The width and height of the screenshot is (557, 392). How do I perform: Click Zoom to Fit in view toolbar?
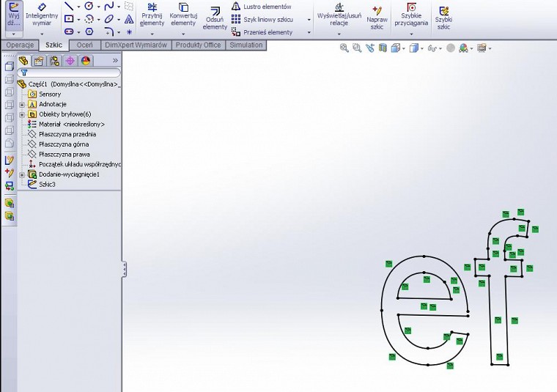pos(344,48)
